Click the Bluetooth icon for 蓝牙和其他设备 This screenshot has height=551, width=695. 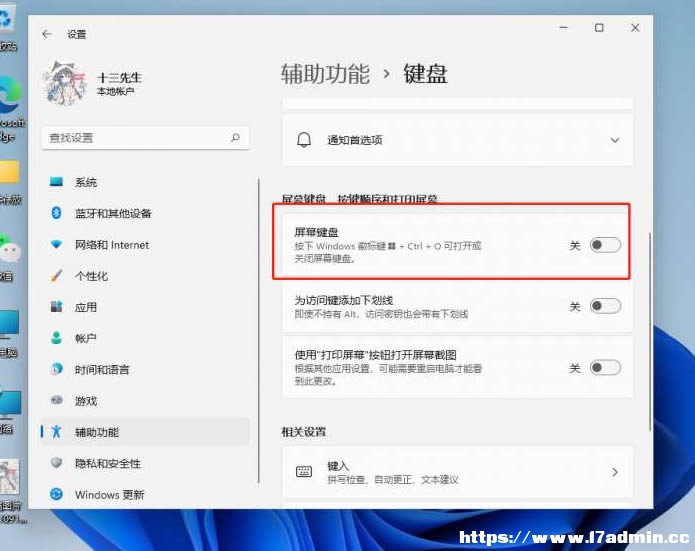coord(56,213)
